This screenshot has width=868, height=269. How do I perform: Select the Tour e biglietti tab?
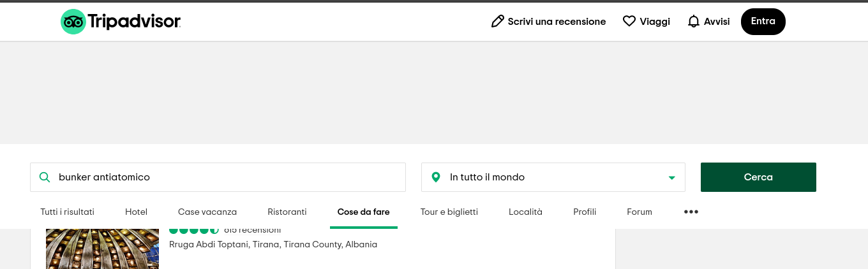pyautogui.click(x=449, y=212)
